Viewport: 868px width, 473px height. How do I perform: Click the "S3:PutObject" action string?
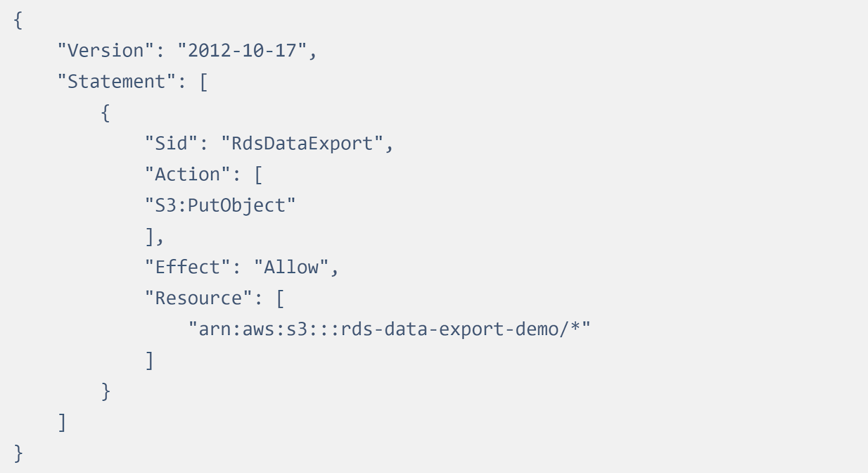(220, 205)
